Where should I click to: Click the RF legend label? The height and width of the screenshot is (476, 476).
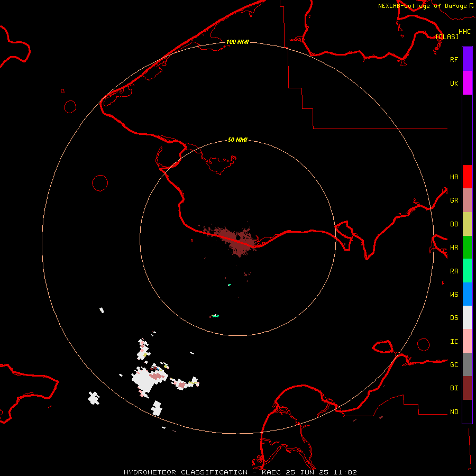click(x=454, y=59)
